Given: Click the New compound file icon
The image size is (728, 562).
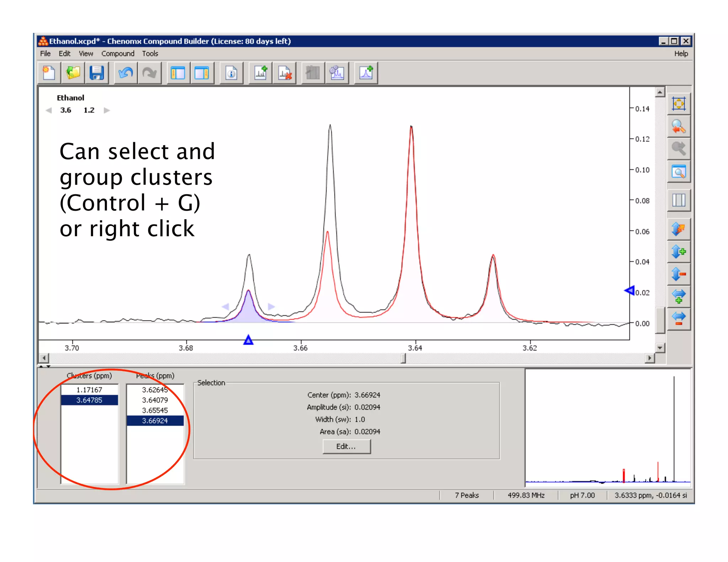Looking at the screenshot, I should click(x=49, y=73).
